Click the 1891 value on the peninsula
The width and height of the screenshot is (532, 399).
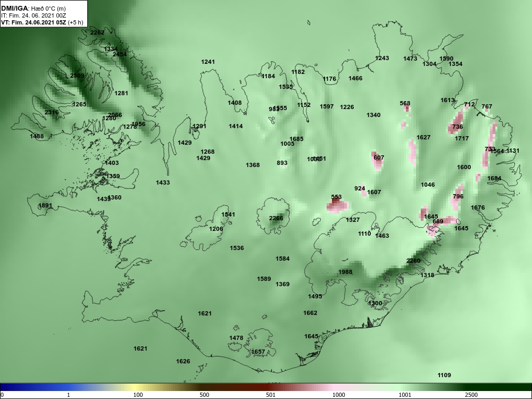[x=45, y=205]
